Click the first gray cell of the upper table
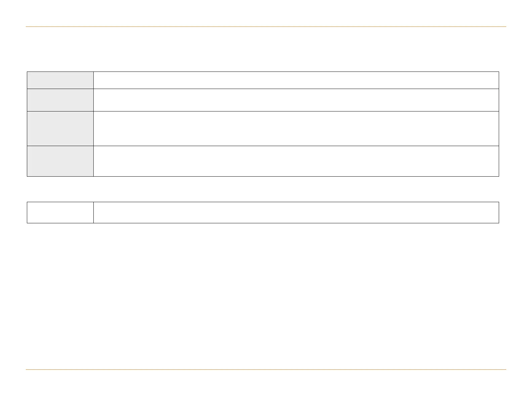 [x=60, y=80]
